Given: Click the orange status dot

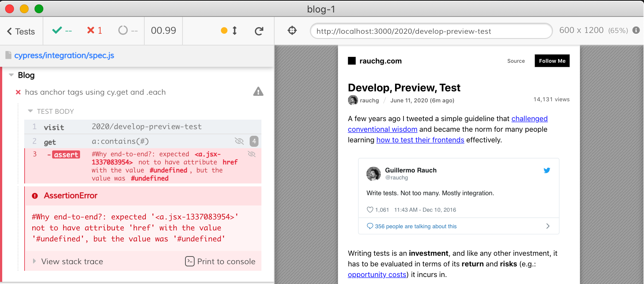Looking at the screenshot, I should [224, 30].
